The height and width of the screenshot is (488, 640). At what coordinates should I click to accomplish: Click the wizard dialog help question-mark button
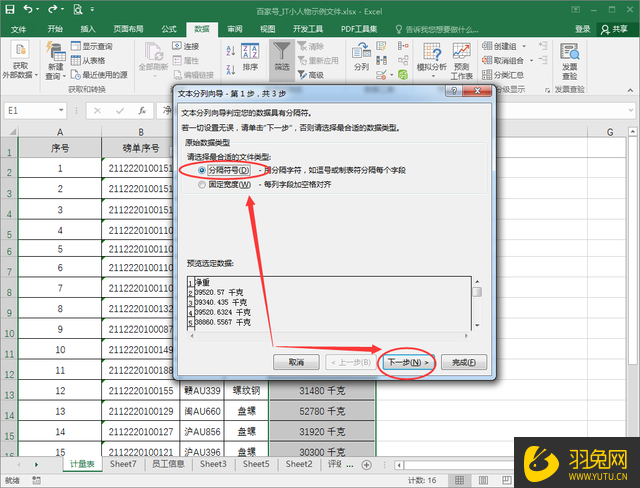tap(454, 91)
